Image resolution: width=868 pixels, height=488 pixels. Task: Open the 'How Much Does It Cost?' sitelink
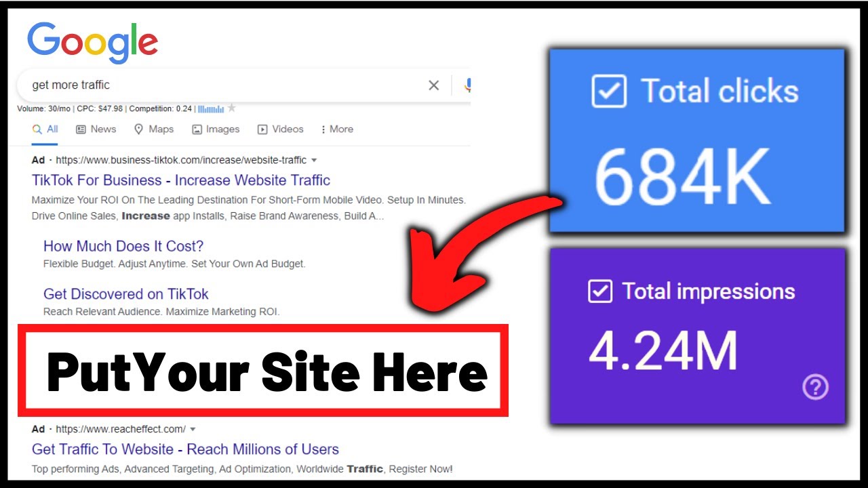[123, 246]
